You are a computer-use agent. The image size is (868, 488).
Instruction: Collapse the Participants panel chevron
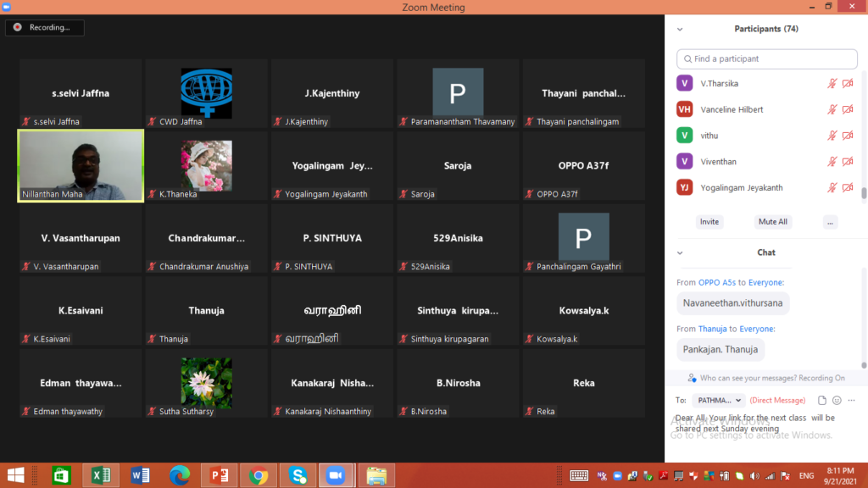point(680,30)
